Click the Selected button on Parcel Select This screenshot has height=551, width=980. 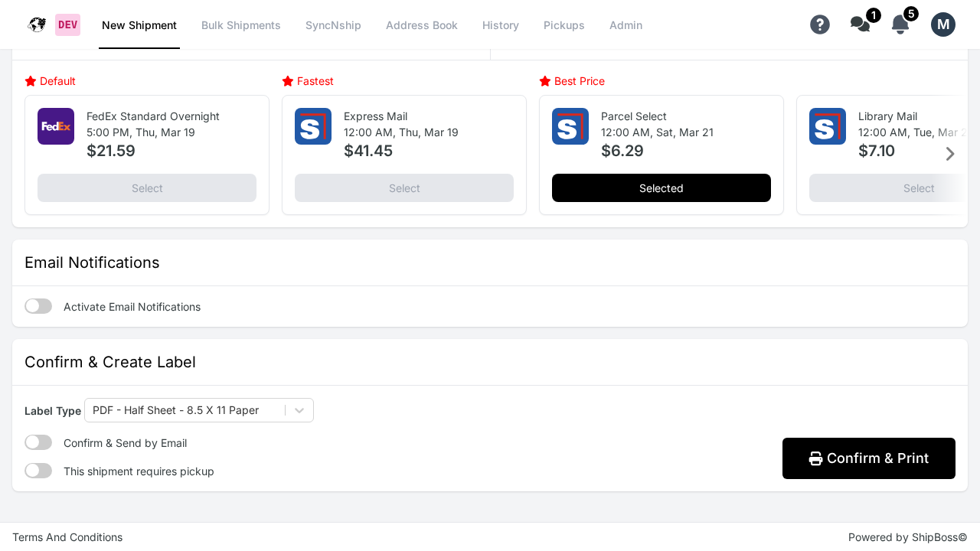click(661, 187)
